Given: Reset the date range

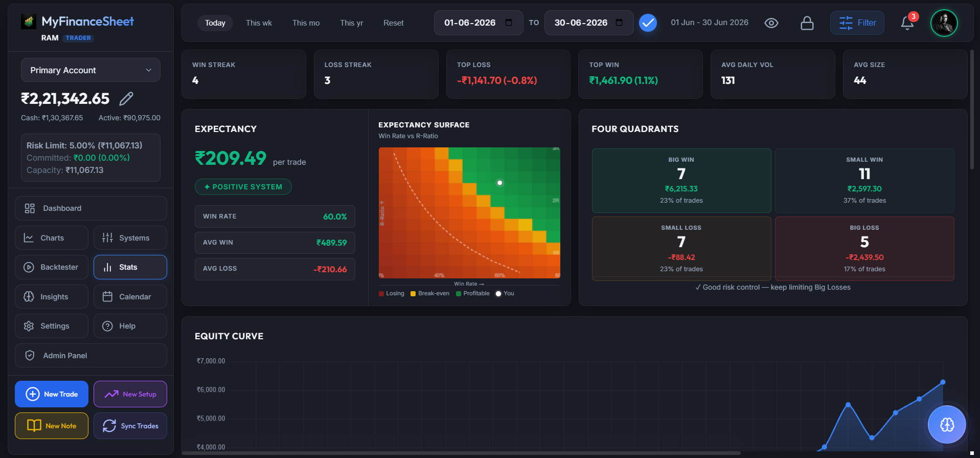Looking at the screenshot, I should tap(394, 23).
